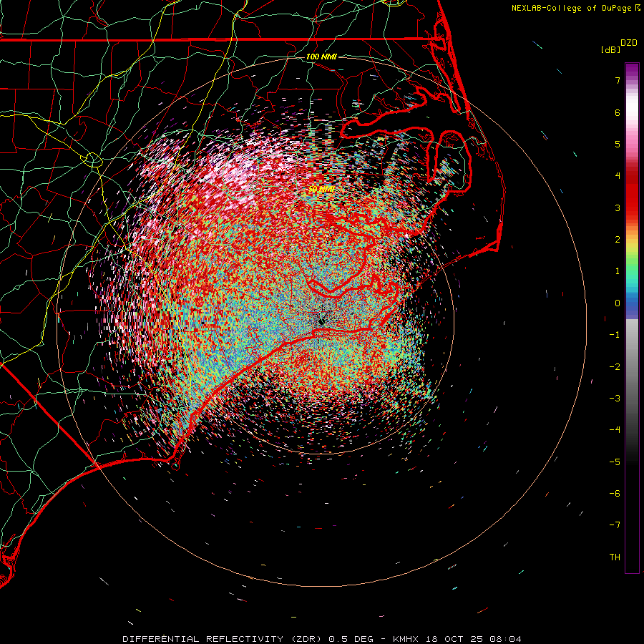Click the -5 dB value on the scale

(615, 462)
